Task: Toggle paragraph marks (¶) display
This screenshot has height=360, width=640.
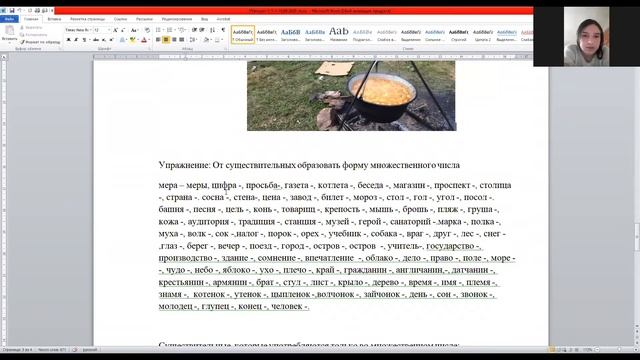Action: pos(223,30)
